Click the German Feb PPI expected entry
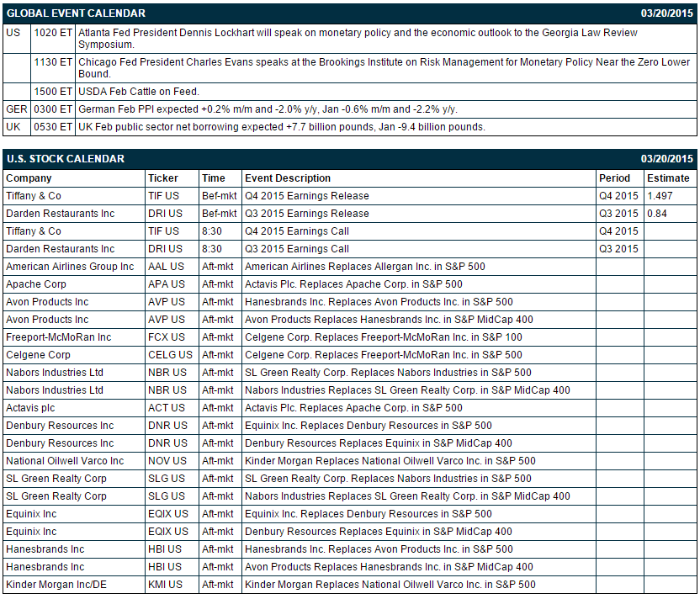The width and height of the screenshot is (700, 599). (x=268, y=109)
